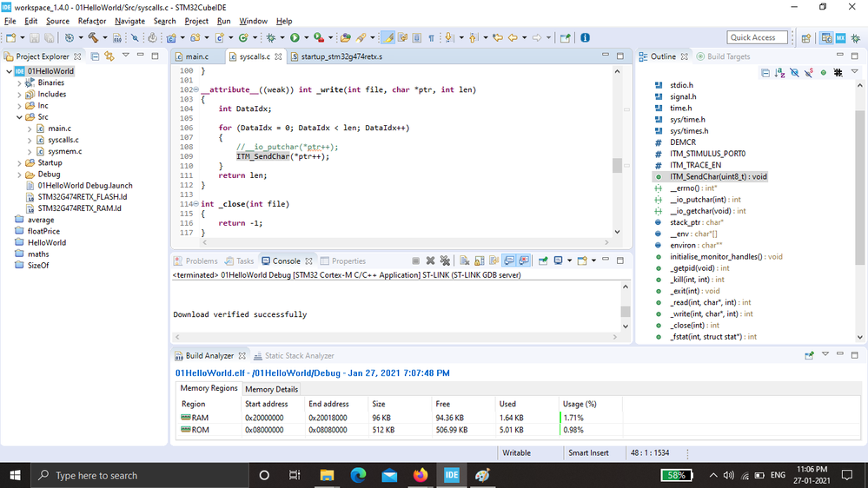Click the ROM usage percentage bar
This screenshot has width=868, height=488.
pyautogui.click(x=590, y=430)
